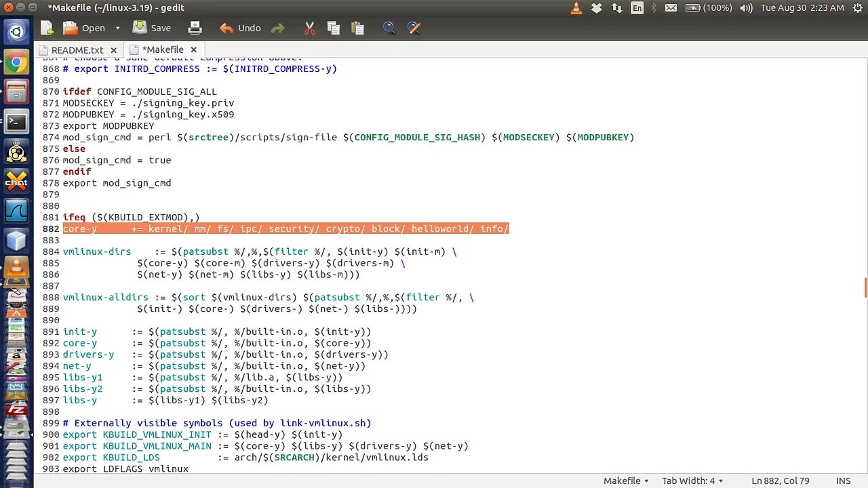Click 'export MODPUBKEY' on line 873
Screen dimensions: 868x488
tap(108, 126)
